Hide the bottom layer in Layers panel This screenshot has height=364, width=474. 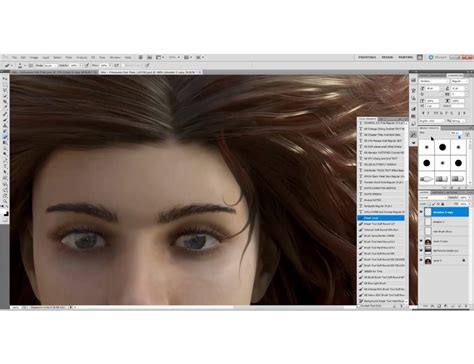(421, 260)
